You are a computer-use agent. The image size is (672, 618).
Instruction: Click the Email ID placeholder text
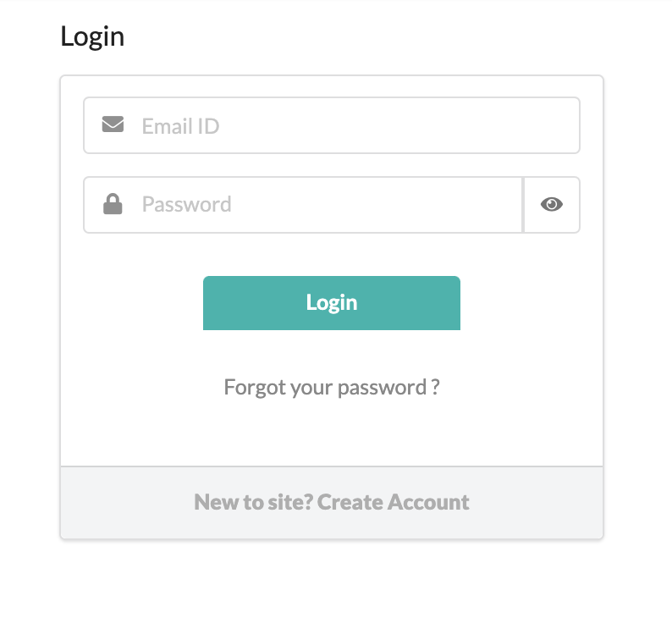click(180, 126)
